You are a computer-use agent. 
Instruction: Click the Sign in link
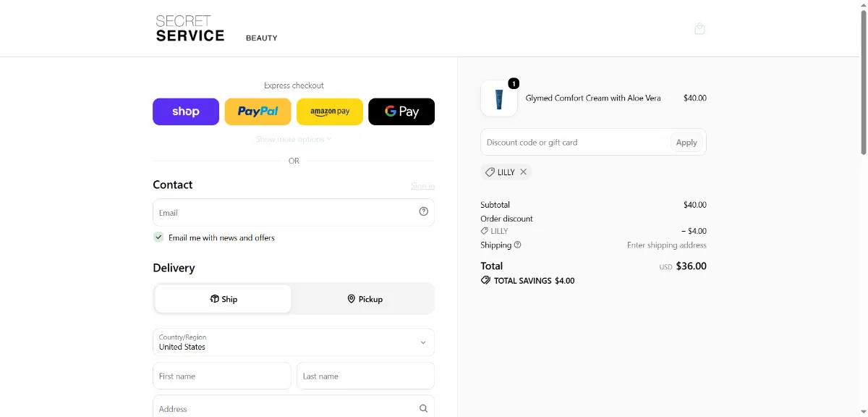click(x=423, y=186)
